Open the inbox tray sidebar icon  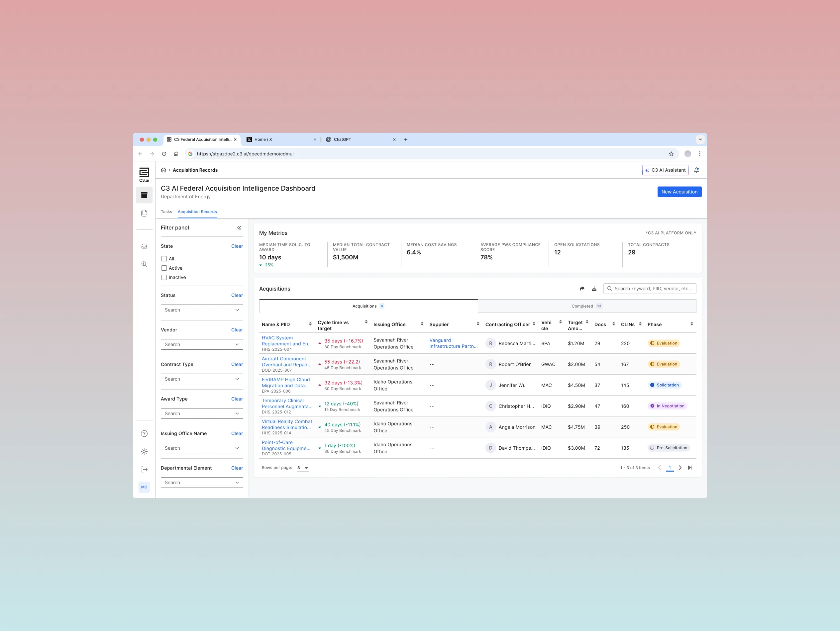144,246
